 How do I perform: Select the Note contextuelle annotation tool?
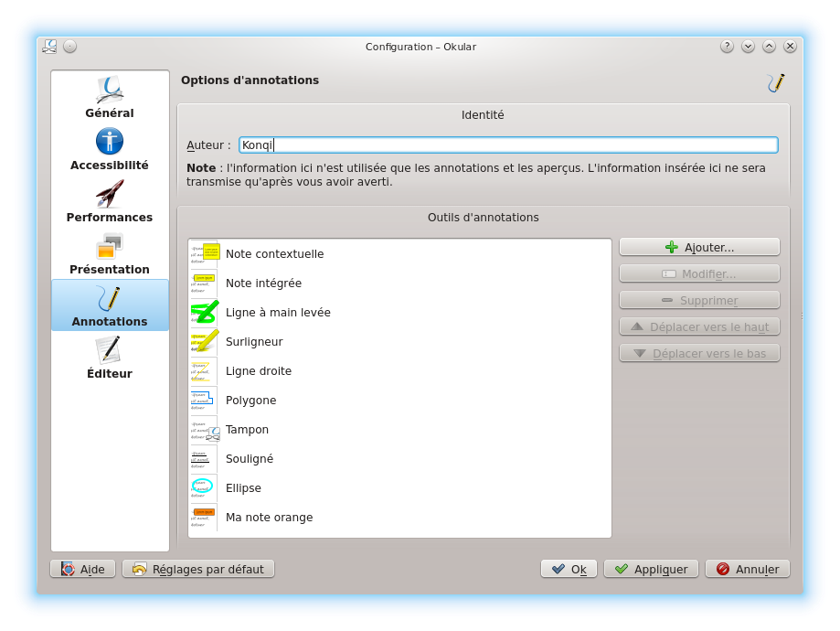274,253
